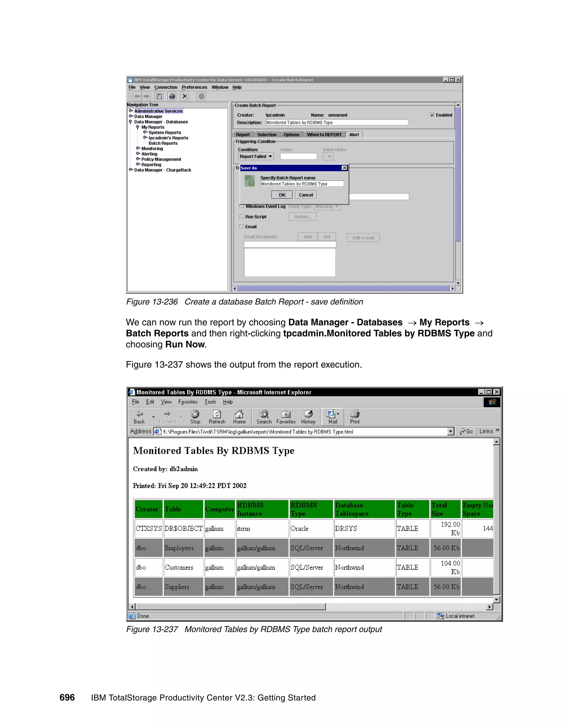The width and height of the screenshot is (563, 728).
Task: Click the printer icon in TotalStorage toolbar
Action: 172,96
